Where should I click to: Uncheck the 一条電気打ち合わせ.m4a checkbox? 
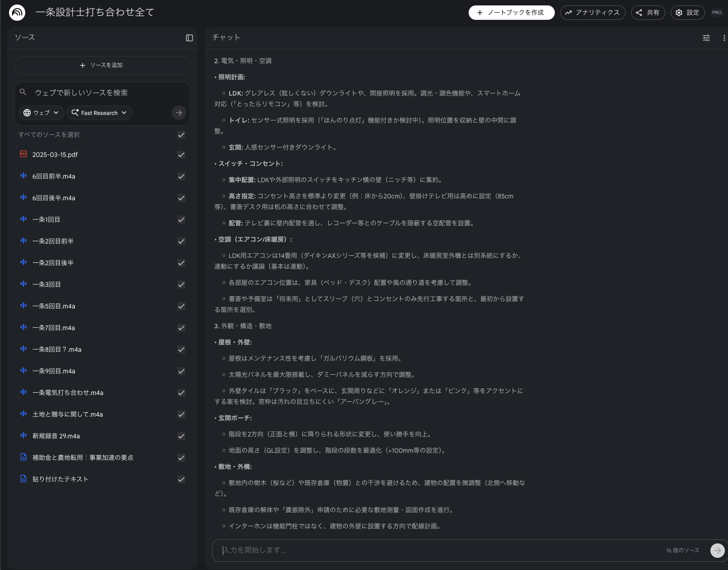click(181, 393)
